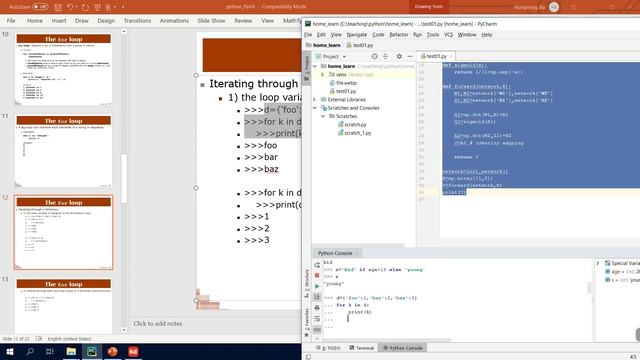
Task: Redo the action in PowerPoint's quick access toolbar
Action: (85, 7)
